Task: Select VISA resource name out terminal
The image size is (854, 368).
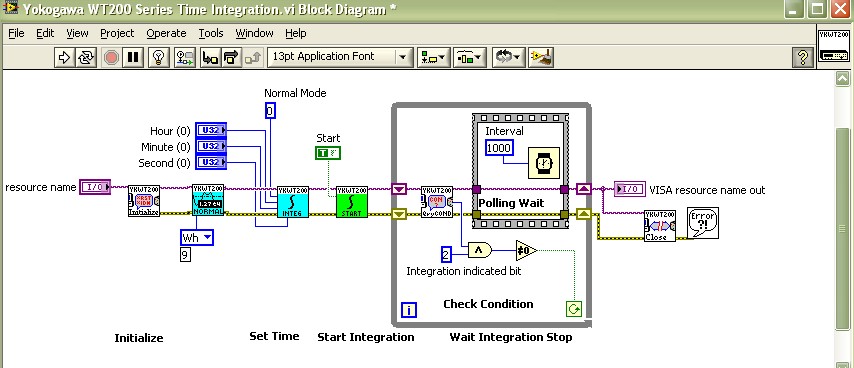Action: (630, 189)
